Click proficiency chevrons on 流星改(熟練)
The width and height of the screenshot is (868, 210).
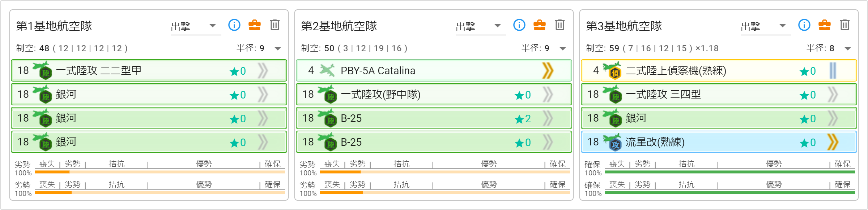point(833,142)
